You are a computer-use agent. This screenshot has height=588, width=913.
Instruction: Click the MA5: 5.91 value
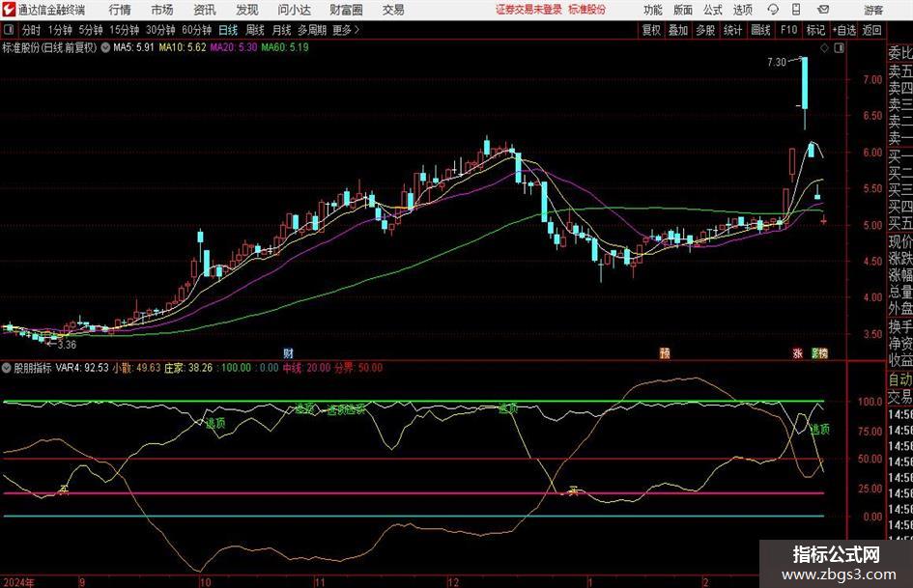coord(133,47)
